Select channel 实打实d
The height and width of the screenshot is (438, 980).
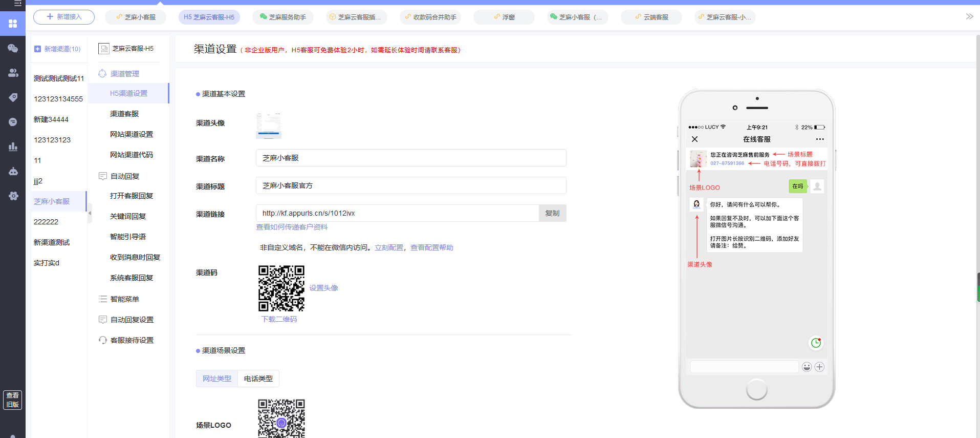click(x=59, y=263)
